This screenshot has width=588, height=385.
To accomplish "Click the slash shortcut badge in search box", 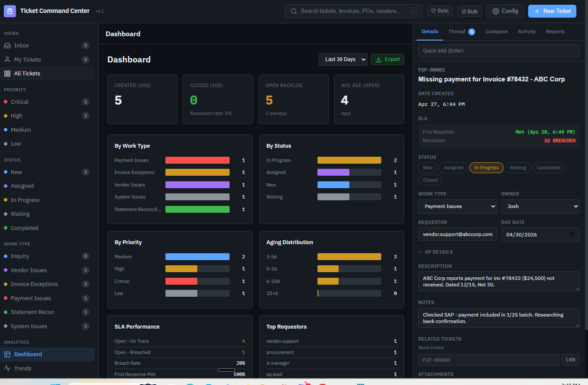I will click(414, 11).
